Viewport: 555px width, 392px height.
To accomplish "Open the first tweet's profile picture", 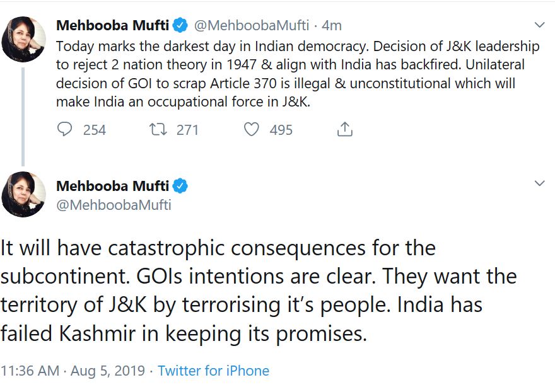I will click(24, 39).
